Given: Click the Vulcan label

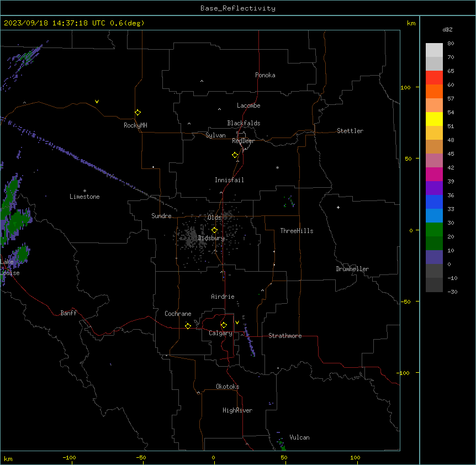Looking at the screenshot, I should (x=300, y=437).
